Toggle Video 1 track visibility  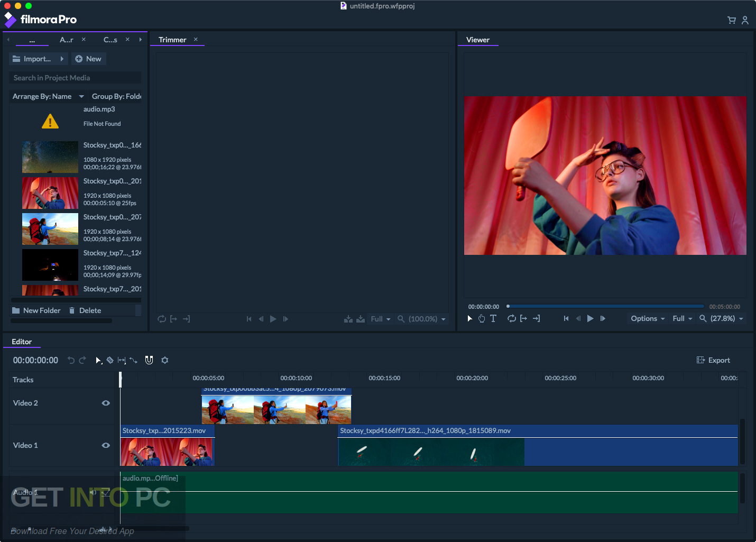click(106, 445)
